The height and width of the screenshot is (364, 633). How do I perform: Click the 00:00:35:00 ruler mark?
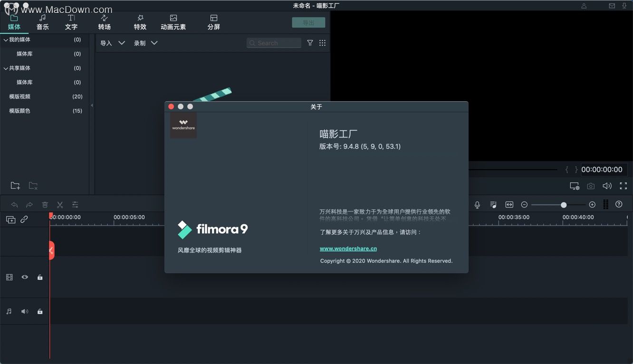coord(514,217)
